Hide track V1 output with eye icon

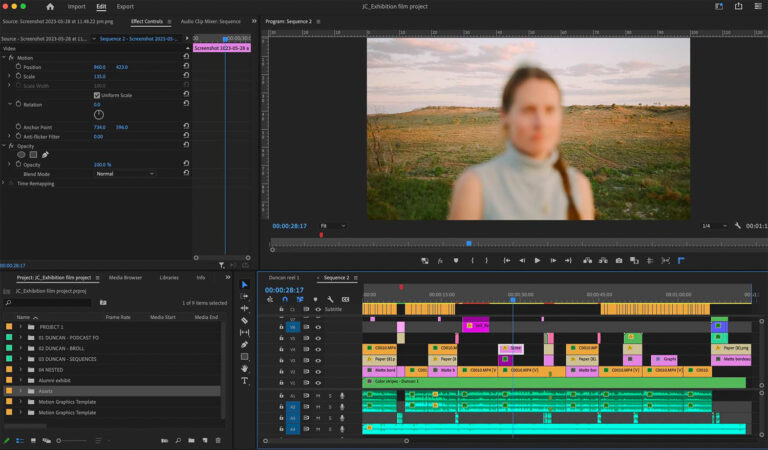[318, 382]
